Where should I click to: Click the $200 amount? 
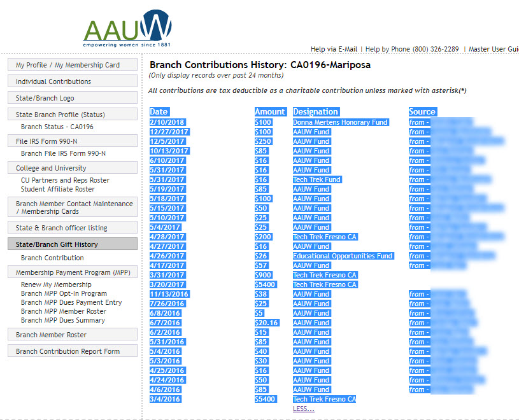point(264,237)
